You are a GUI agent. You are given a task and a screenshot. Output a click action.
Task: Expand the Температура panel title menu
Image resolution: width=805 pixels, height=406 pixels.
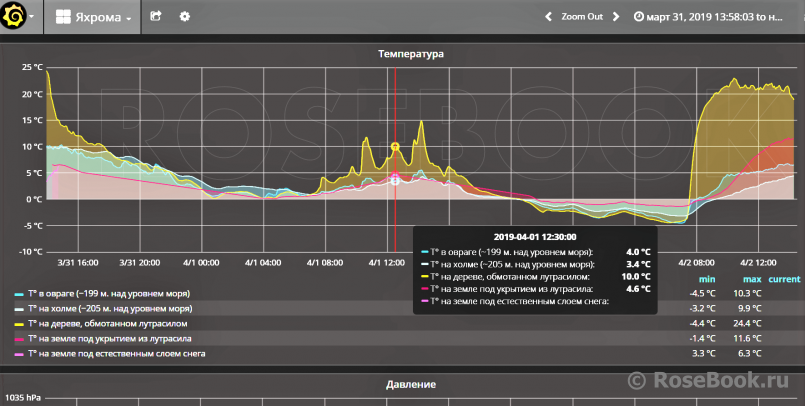pyautogui.click(x=410, y=53)
